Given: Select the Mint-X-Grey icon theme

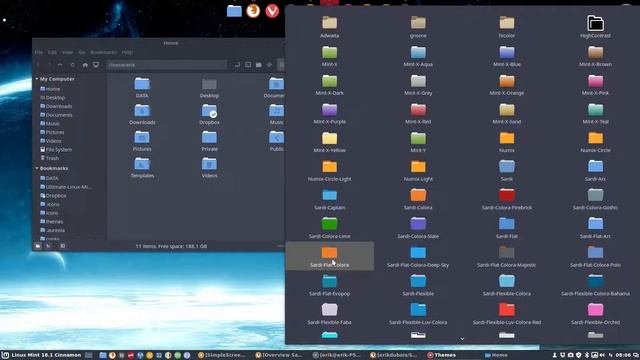Looking at the screenshot, I should (418, 84).
